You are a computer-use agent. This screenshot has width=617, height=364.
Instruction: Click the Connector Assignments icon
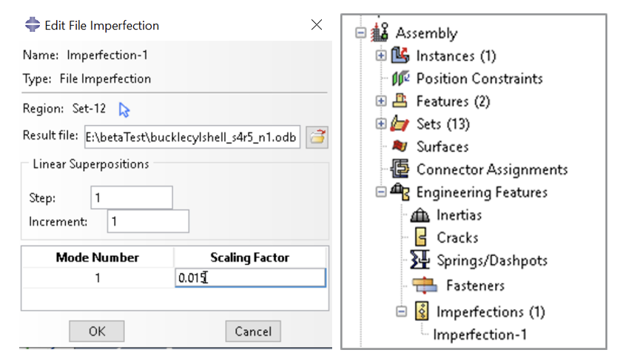click(x=400, y=169)
